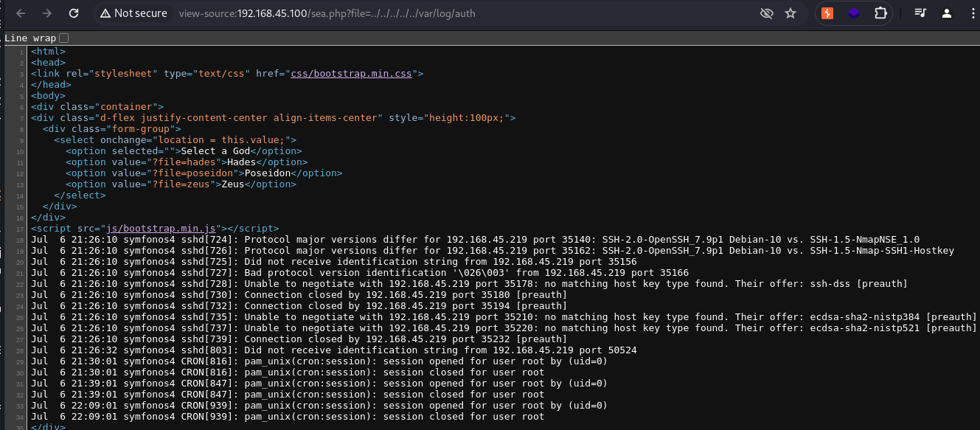The width and height of the screenshot is (980, 430).
Task: Go back using the browser back arrow
Action: 20,13
